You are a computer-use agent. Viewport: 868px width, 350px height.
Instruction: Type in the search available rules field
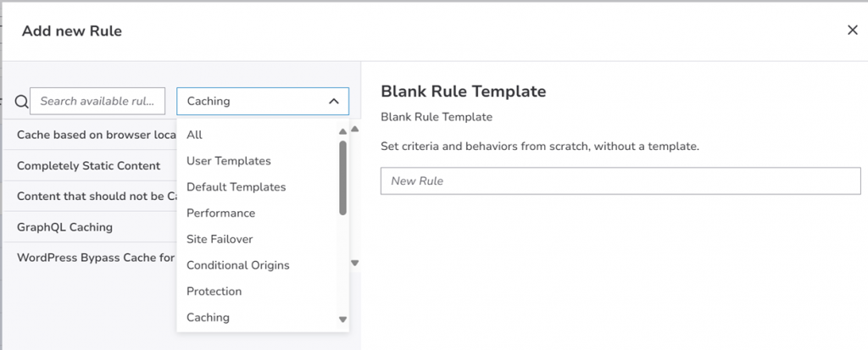click(x=97, y=102)
